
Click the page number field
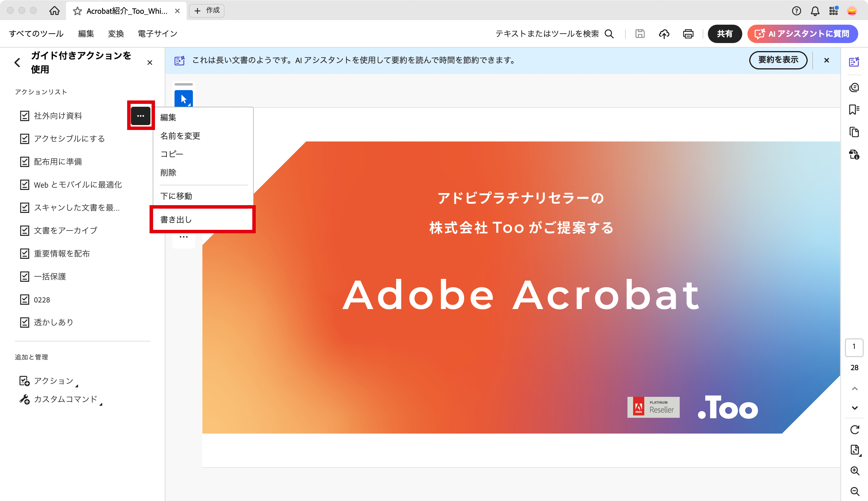[x=854, y=347]
